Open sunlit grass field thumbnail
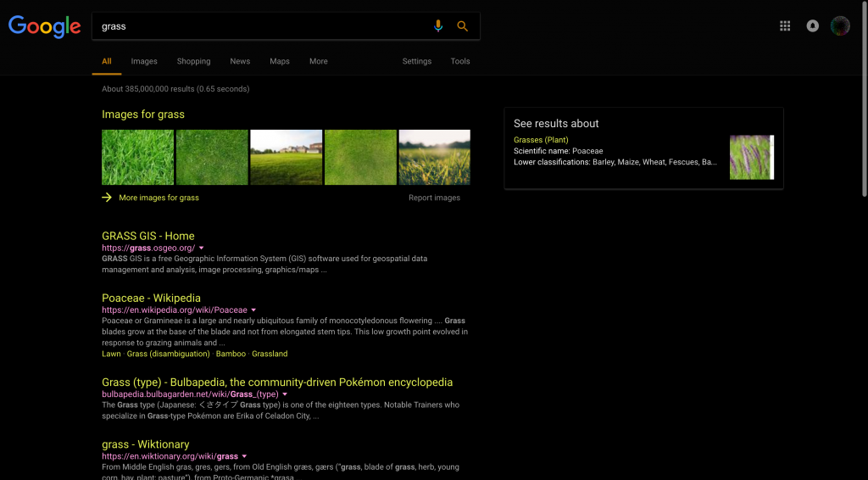 tap(435, 157)
